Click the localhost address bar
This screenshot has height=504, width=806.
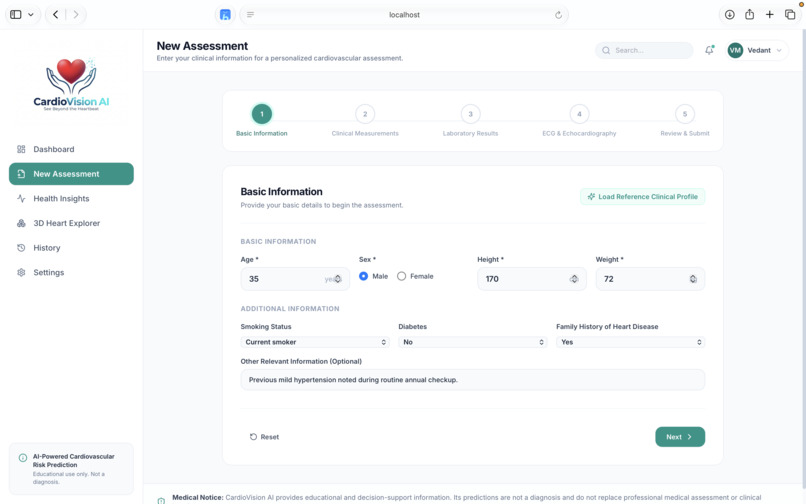point(404,14)
